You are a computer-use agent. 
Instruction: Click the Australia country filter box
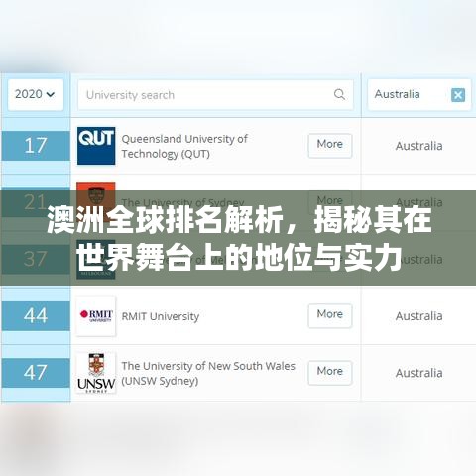pyautogui.click(x=419, y=95)
